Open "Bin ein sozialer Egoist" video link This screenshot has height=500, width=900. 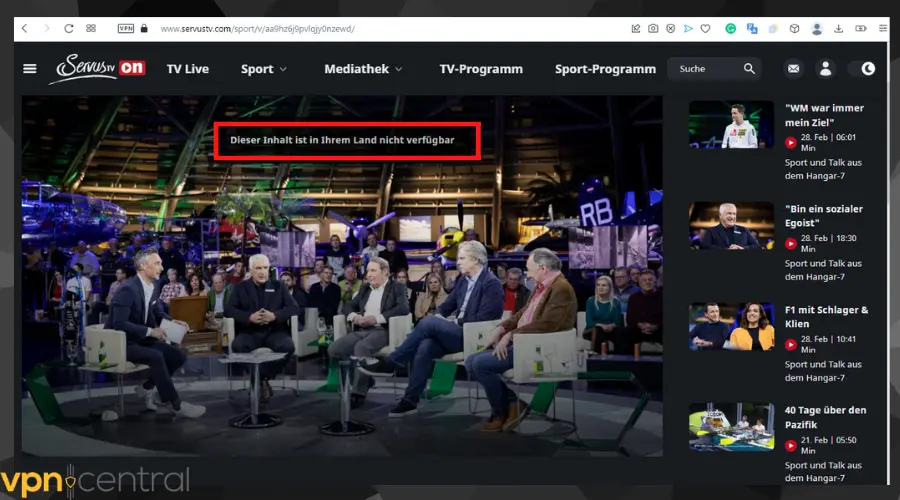point(824,215)
